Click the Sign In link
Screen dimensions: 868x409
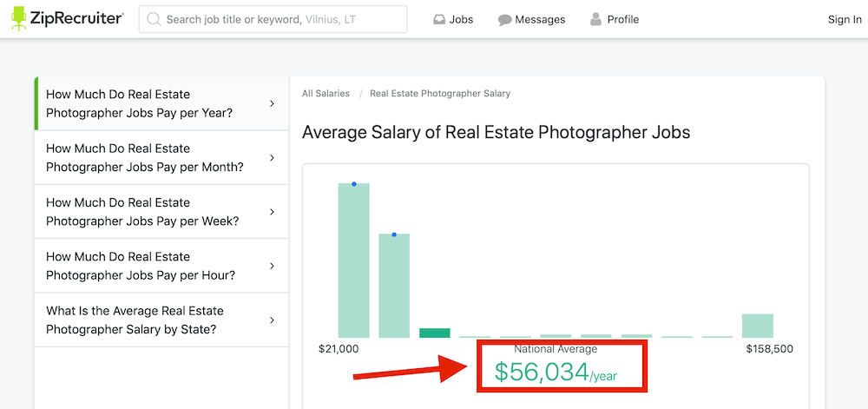(x=844, y=19)
